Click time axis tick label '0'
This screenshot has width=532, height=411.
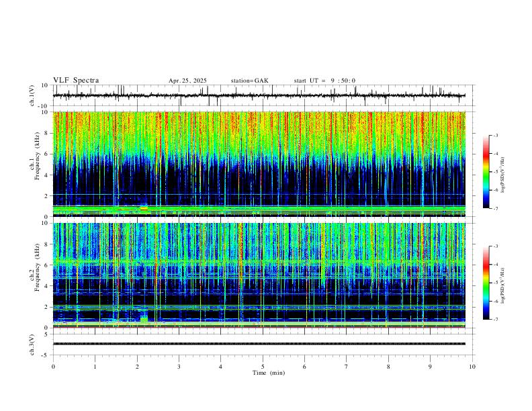click(x=53, y=367)
